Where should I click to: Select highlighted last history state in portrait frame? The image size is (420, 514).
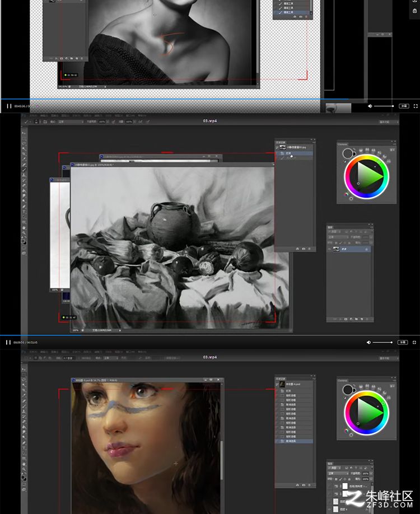click(x=294, y=441)
